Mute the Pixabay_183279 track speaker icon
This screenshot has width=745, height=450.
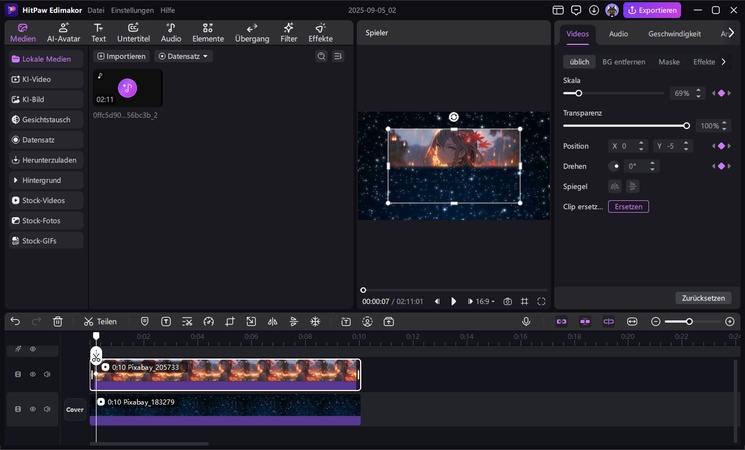pos(47,409)
